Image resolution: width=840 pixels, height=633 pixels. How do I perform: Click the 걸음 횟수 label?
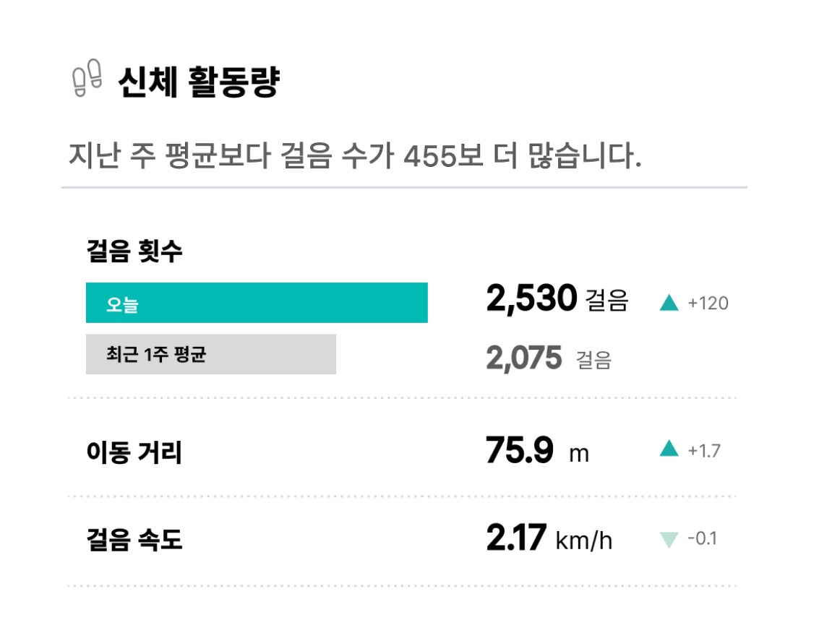click(134, 251)
